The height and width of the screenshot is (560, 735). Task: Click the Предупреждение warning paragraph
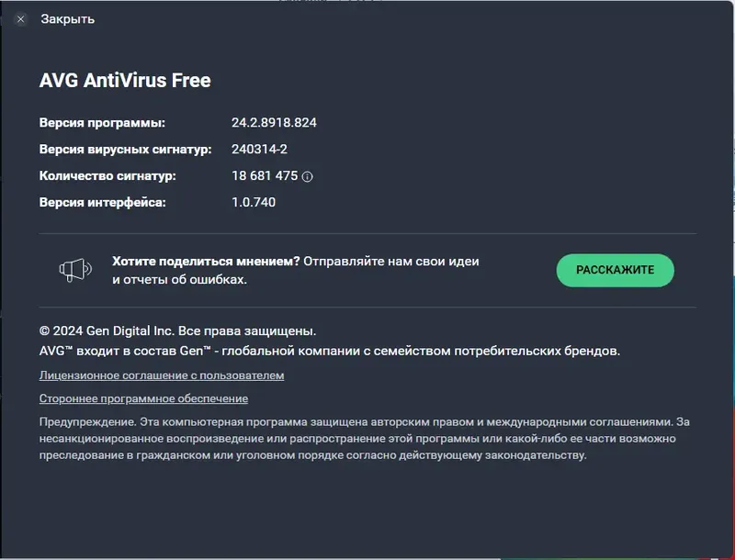(x=364, y=438)
